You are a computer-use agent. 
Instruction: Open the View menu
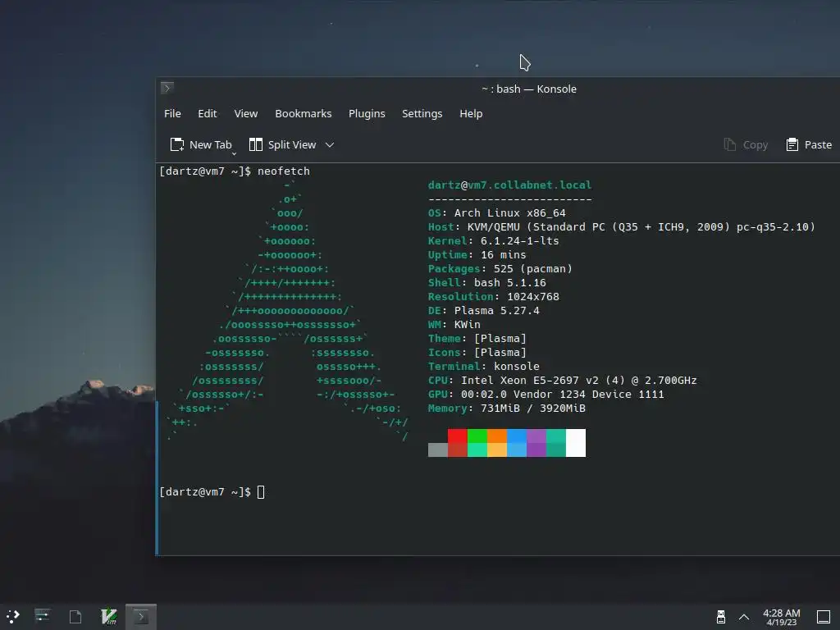point(246,113)
